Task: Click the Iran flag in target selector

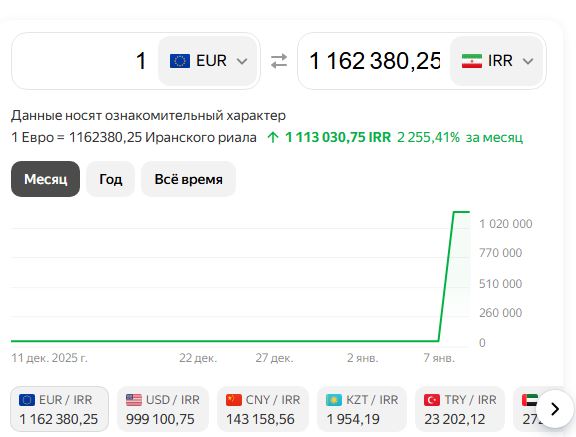Action: click(472, 61)
